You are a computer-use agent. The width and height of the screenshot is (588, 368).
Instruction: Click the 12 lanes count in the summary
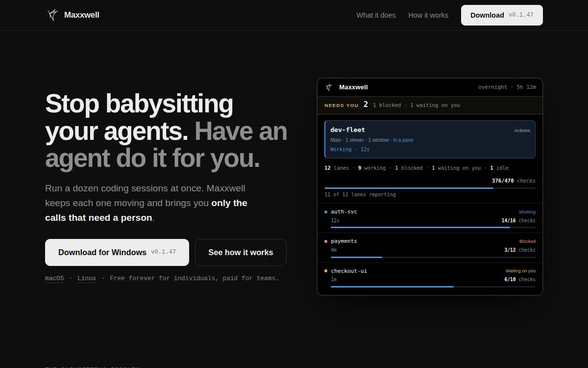coord(337,168)
